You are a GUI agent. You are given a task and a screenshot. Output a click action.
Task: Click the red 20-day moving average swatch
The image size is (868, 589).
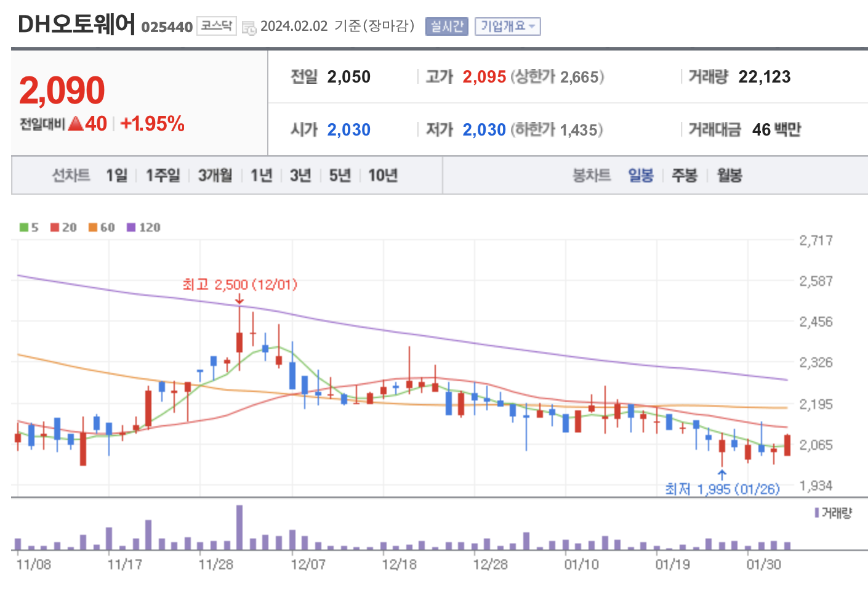55,227
